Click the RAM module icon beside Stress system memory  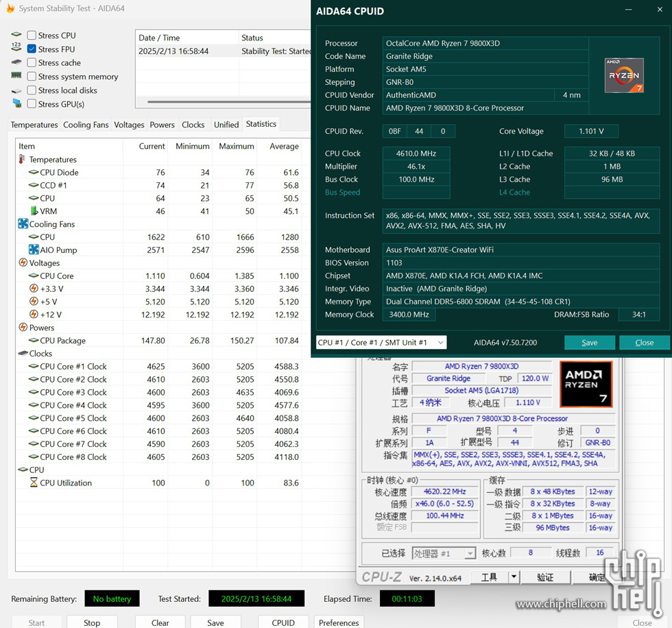coord(16,75)
